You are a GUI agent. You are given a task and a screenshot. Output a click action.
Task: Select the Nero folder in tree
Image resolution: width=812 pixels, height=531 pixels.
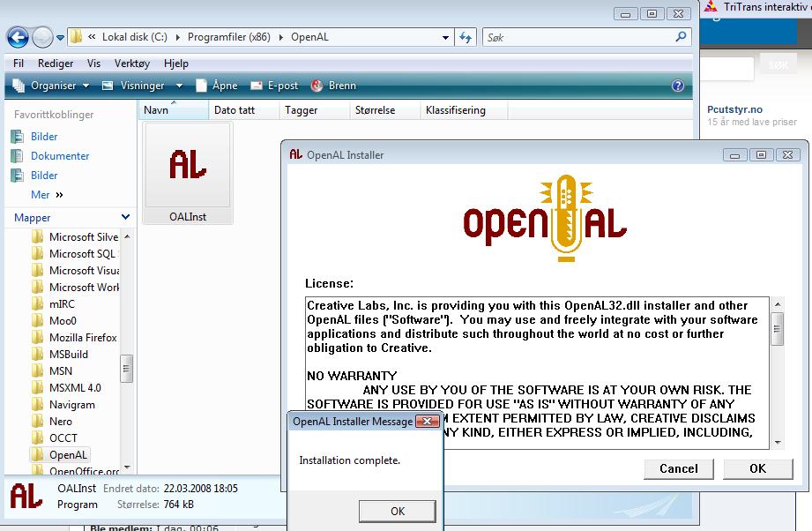click(61, 421)
